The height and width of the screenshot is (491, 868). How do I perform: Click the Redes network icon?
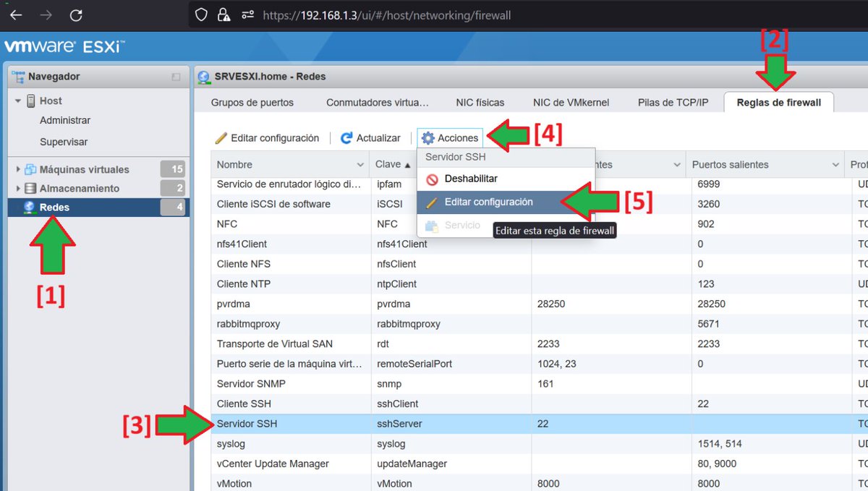[30, 208]
